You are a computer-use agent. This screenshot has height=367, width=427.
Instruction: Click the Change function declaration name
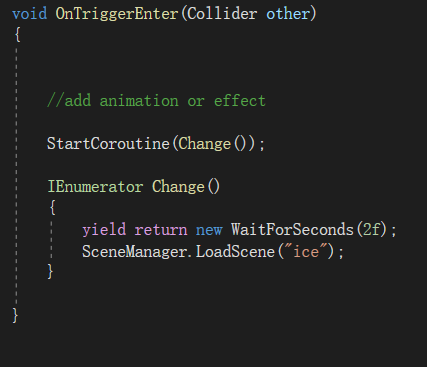point(178,187)
